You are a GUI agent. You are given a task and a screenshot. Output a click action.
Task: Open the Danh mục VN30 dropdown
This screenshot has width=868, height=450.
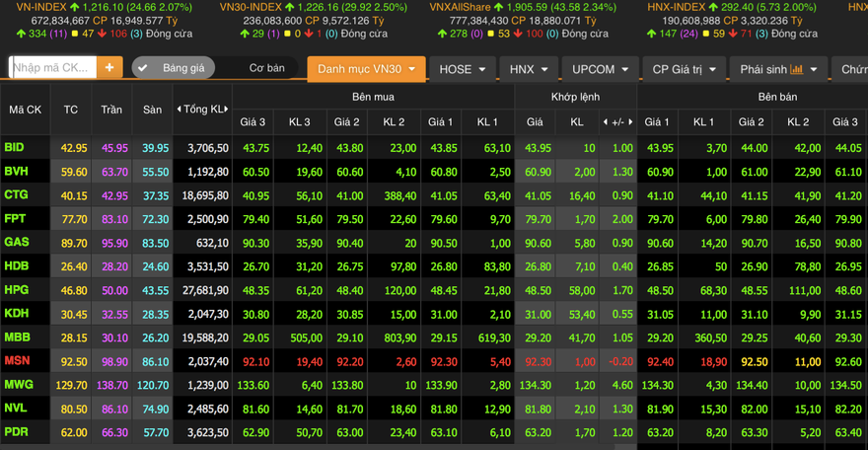coord(367,69)
